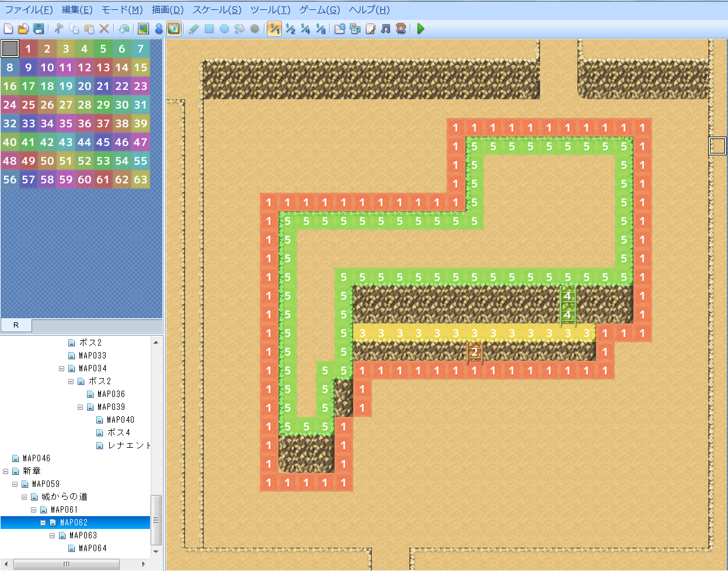Click the Delete red X icon
This screenshot has width=728, height=571.
(105, 29)
